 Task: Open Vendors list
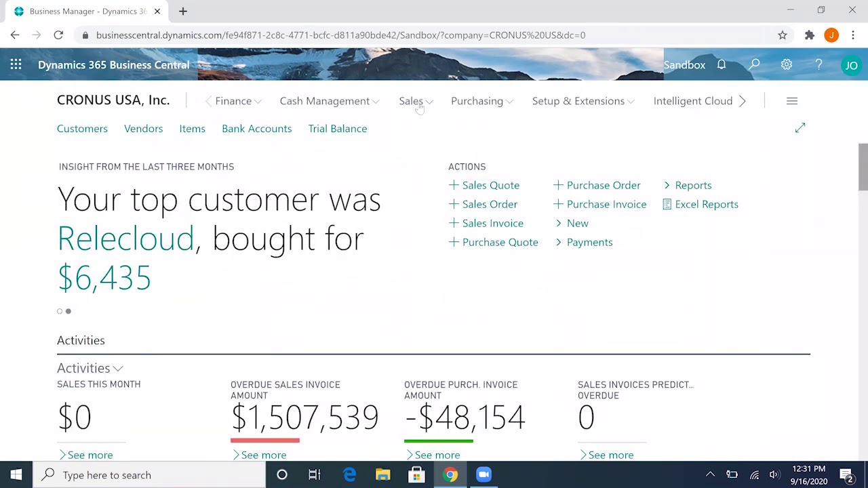pos(143,129)
